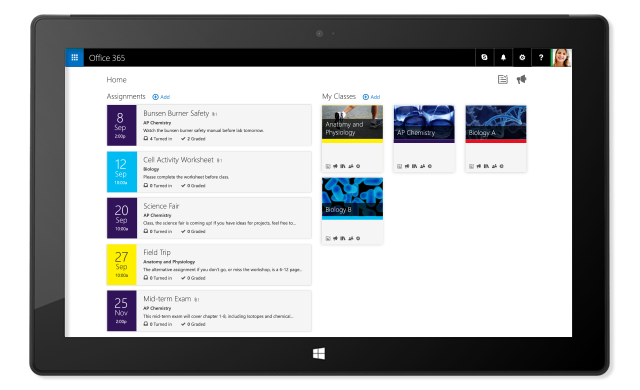The height and width of the screenshot is (390, 640).
Task: Open the gear icon on Anatomy and Physiology card
Action: pos(358,166)
